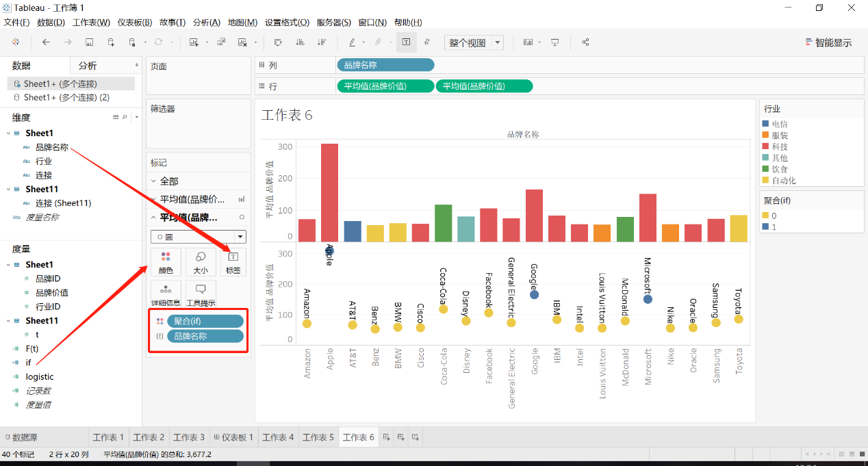Click the 智能显示 button
Viewport: 868px width, 466px height.
pos(830,42)
